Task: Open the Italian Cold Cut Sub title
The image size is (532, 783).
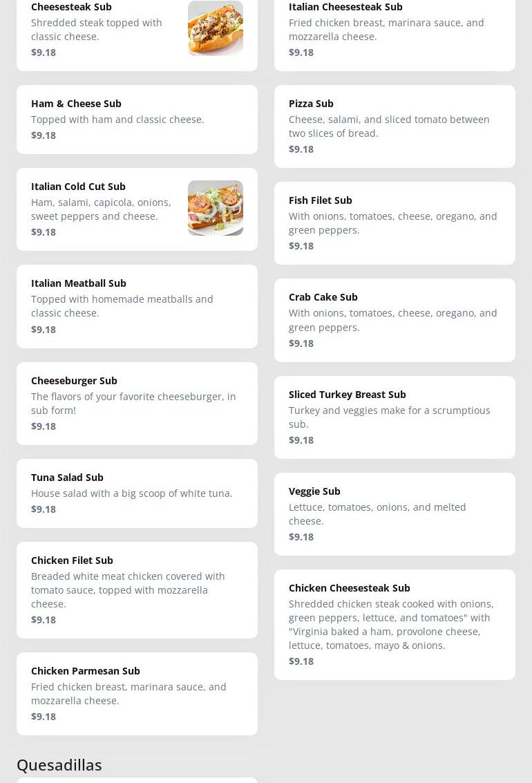Action: [x=78, y=187]
